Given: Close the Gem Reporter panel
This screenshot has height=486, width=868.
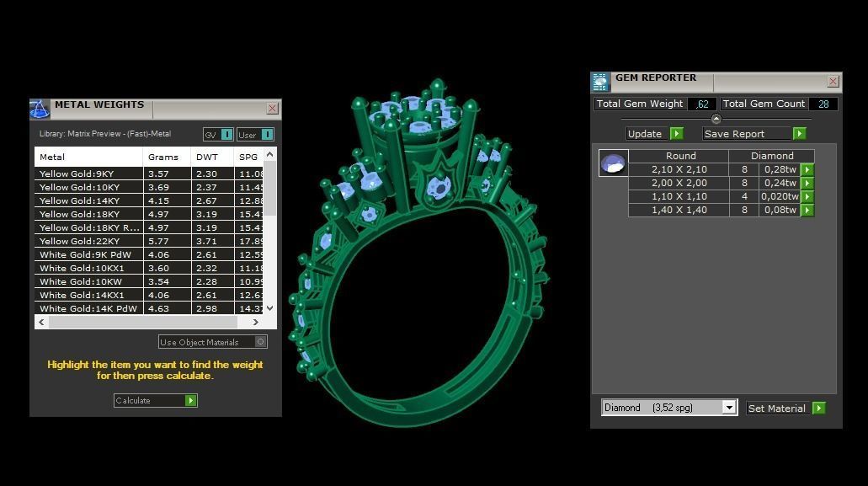Looking at the screenshot, I should 833,82.
